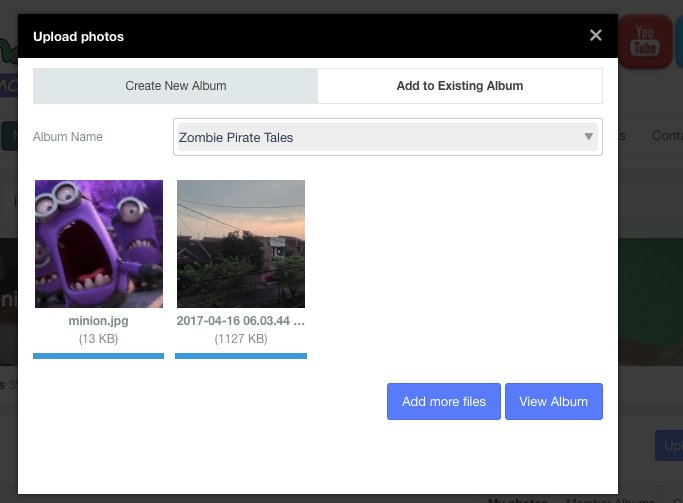Click the (1127 KB) file size text
The width and height of the screenshot is (683, 503).
click(x=241, y=339)
